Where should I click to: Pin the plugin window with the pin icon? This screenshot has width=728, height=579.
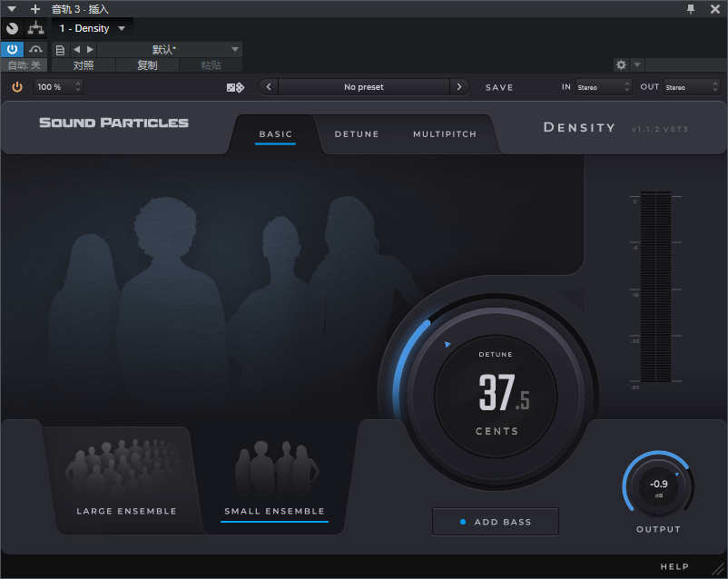coord(691,9)
